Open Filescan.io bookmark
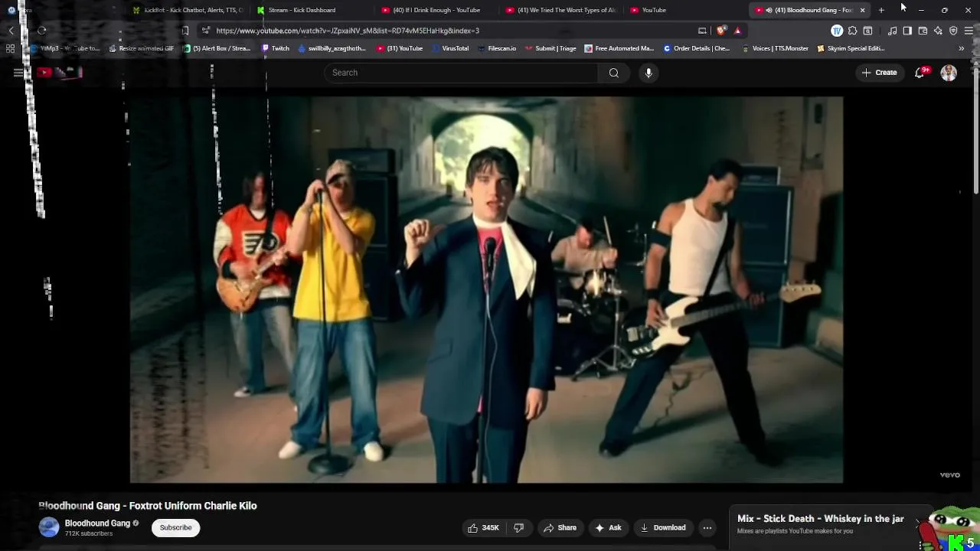Viewport: 980px width, 551px height. (497, 48)
